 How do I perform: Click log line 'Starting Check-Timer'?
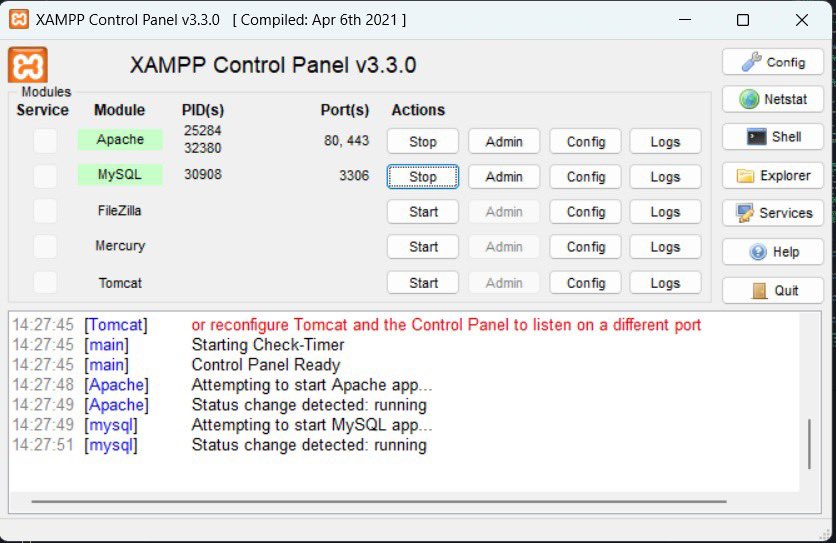tap(268, 345)
